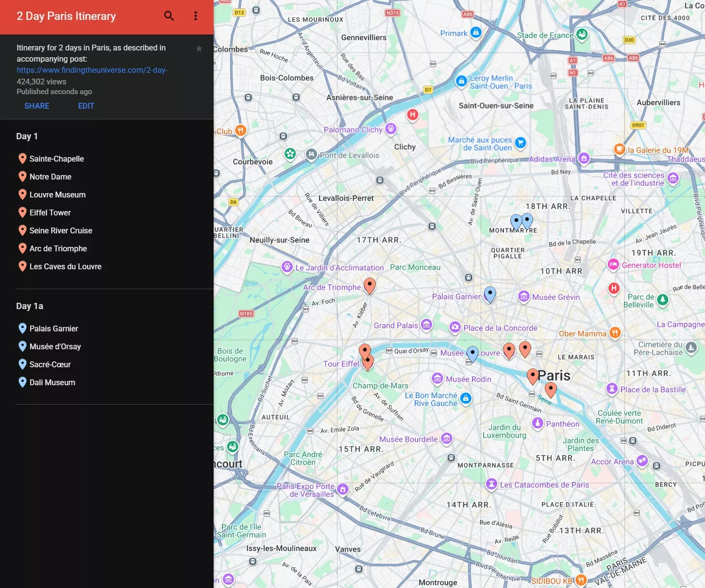Click Le Bon Marché shopping icon
705x588 pixels.
466,399
